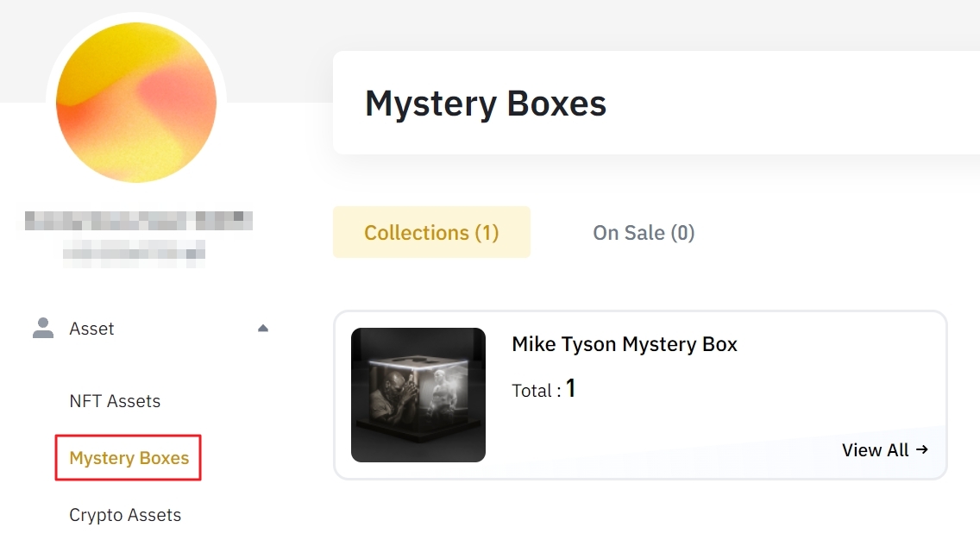Select Mystery Boxes in the sidebar
This screenshot has height=546, width=980.
pyautogui.click(x=129, y=458)
